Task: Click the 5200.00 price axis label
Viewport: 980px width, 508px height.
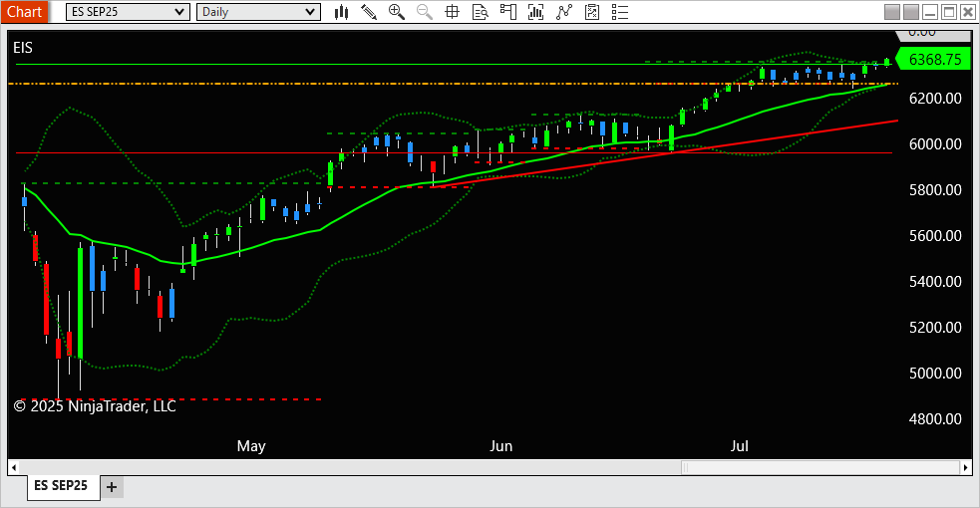Action: tap(935, 327)
